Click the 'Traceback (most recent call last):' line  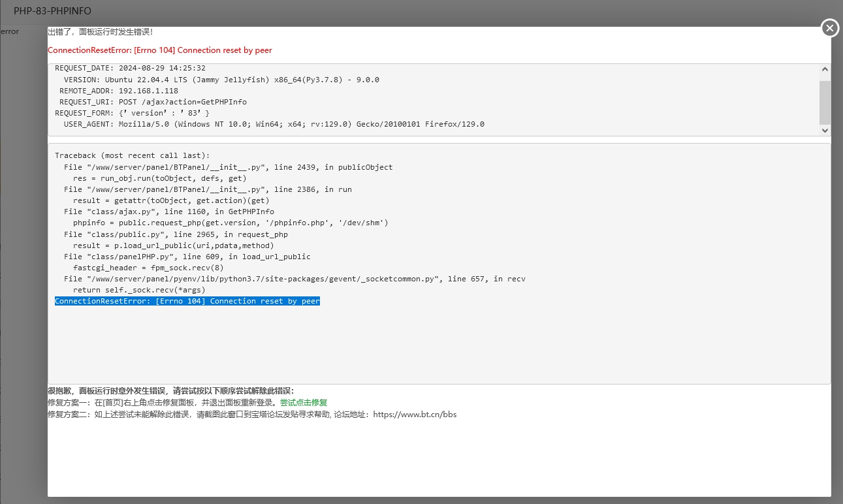pos(133,155)
